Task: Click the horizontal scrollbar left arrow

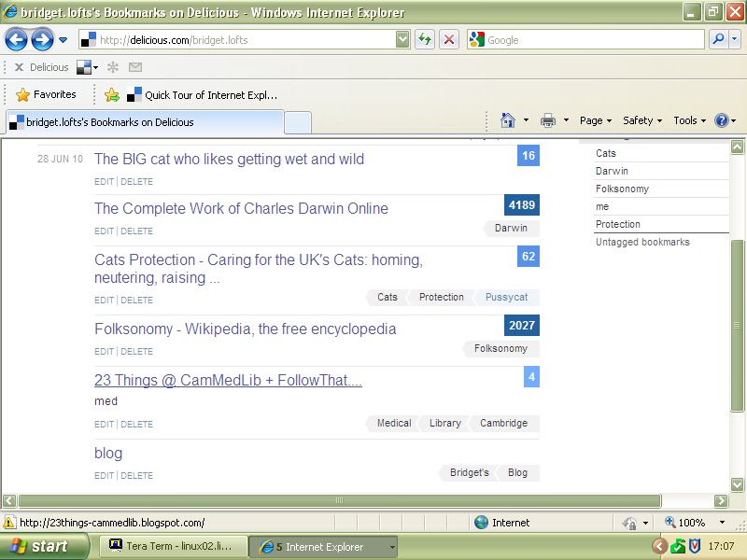Action: pyautogui.click(x=9, y=500)
